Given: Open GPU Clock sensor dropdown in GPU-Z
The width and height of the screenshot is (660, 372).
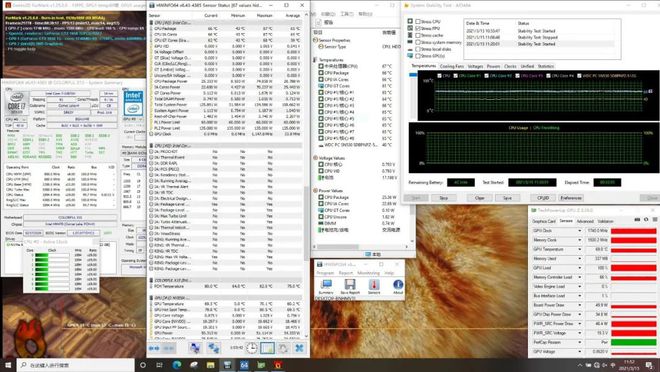Looking at the screenshot, I should coord(580,231).
